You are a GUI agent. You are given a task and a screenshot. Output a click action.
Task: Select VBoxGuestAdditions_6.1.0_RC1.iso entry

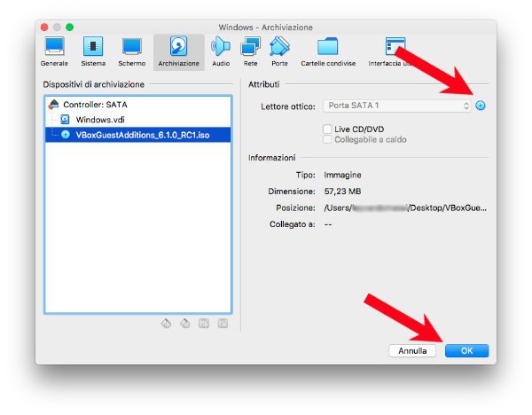pos(138,135)
